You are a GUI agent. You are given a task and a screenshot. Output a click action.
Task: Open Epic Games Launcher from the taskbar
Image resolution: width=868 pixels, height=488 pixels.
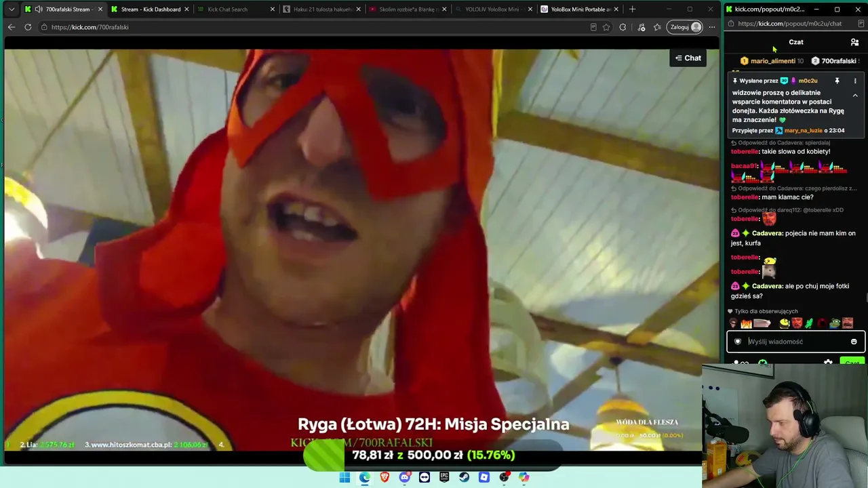point(444,477)
